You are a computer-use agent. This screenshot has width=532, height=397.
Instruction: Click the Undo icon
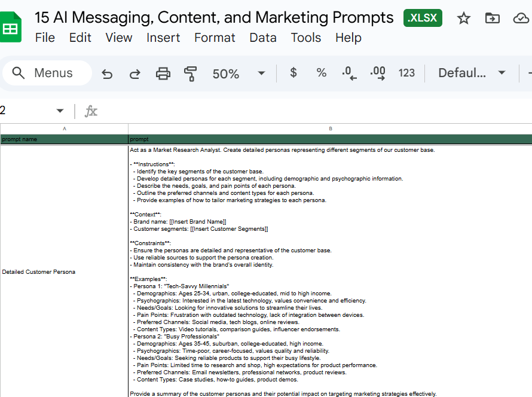click(x=108, y=72)
